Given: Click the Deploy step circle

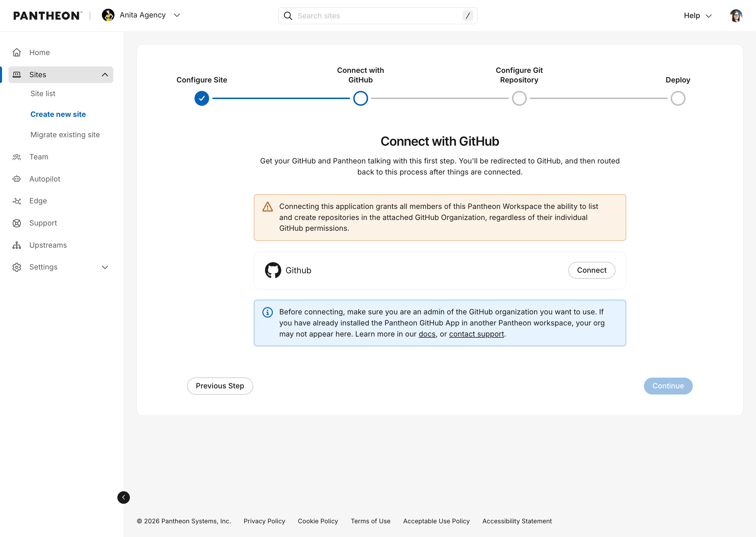Looking at the screenshot, I should [x=678, y=98].
